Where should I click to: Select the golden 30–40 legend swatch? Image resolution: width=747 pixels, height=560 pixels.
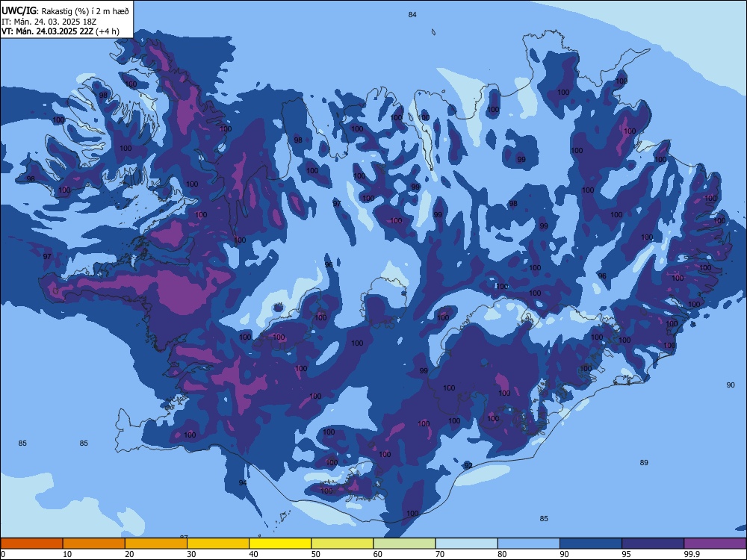218,544
